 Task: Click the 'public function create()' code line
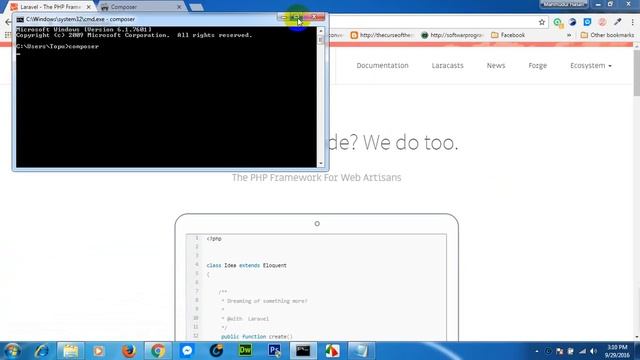pos(257,336)
